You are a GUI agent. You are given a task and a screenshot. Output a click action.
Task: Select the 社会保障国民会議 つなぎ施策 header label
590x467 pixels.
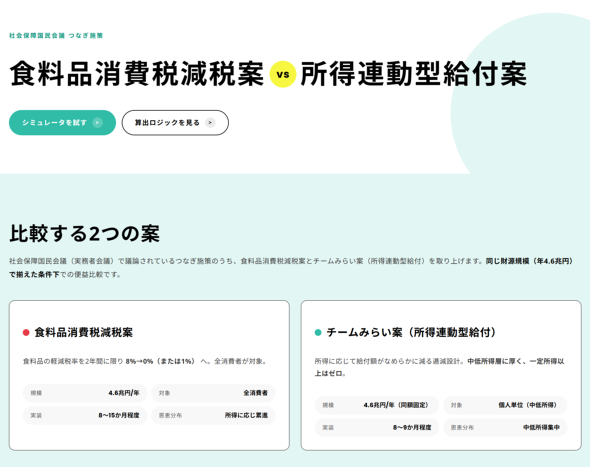click(56, 35)
